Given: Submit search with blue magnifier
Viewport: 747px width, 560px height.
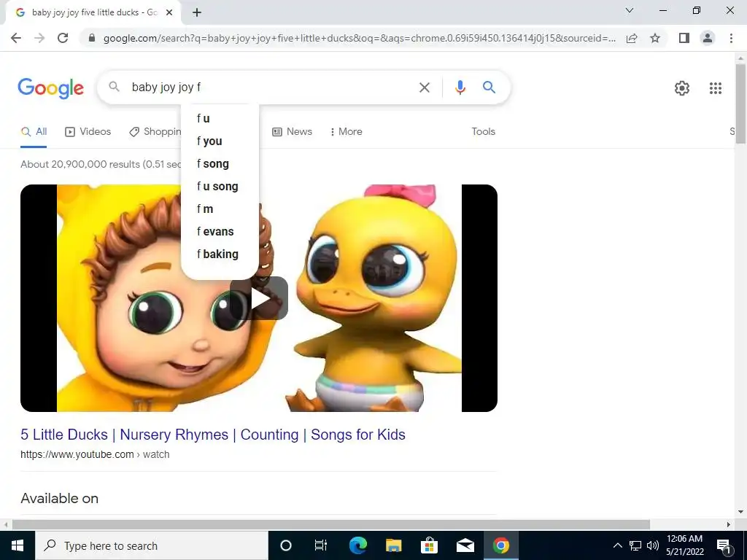Looking at the screenshot, I should 489,87.
